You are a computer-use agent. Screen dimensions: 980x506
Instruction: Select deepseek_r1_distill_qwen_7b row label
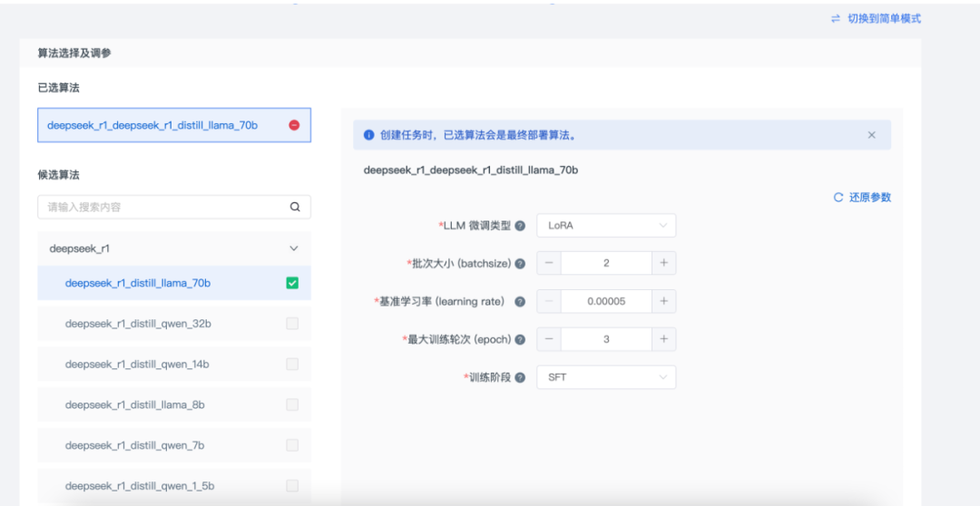[x=135, y=445]
